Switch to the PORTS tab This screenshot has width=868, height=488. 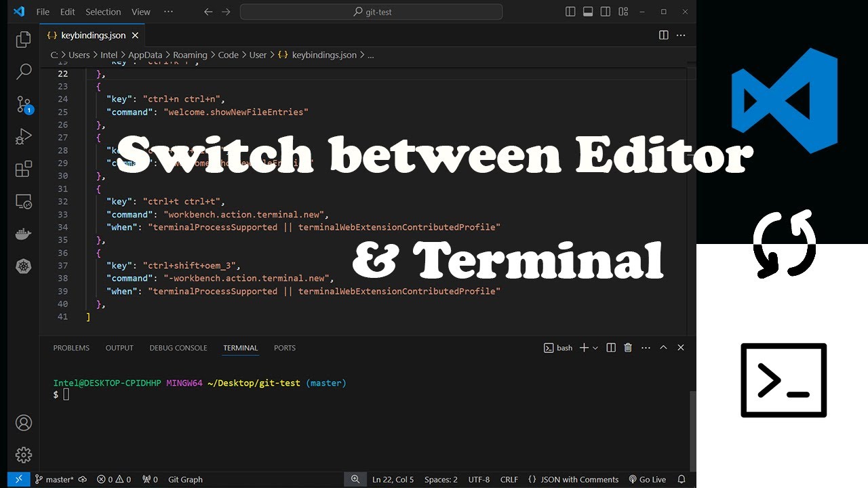(x=285, y=348)
